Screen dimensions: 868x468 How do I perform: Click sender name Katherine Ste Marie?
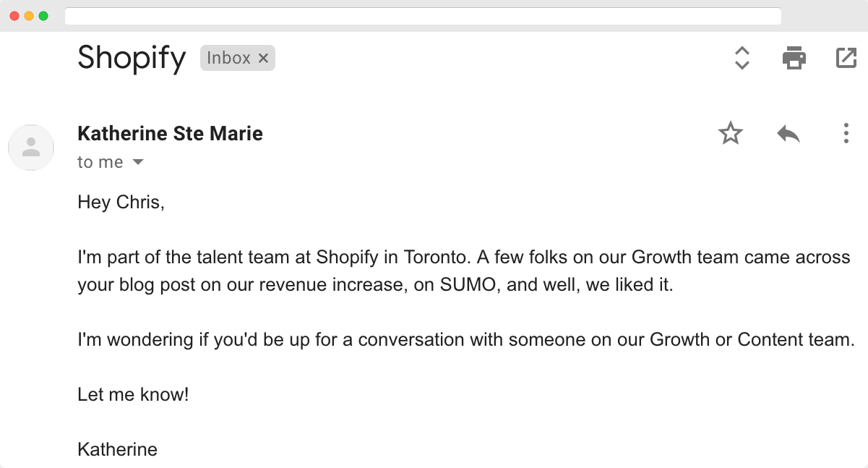coord(170,134)
